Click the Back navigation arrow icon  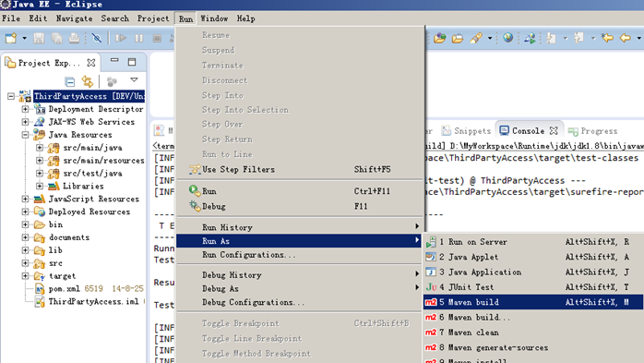coord(626,38)
